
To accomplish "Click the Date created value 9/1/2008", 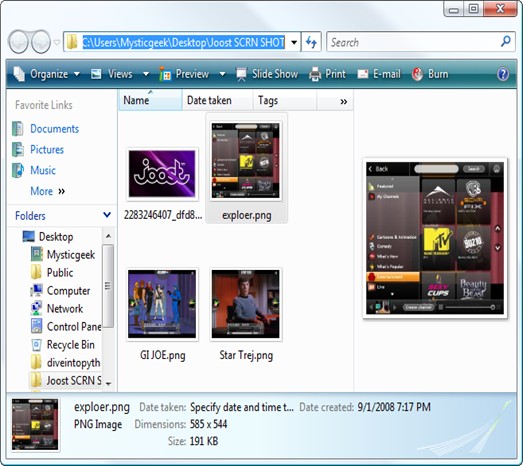I will coord(394,407).
